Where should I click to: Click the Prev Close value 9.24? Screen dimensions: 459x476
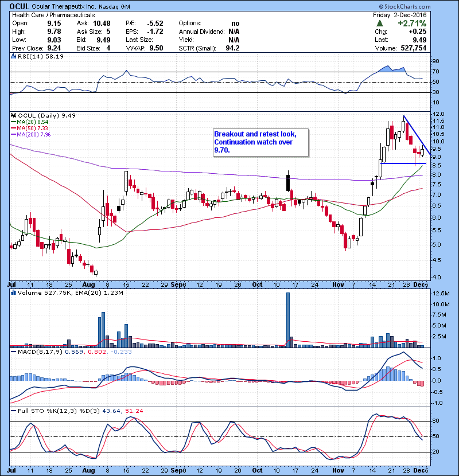pos(54,48)
